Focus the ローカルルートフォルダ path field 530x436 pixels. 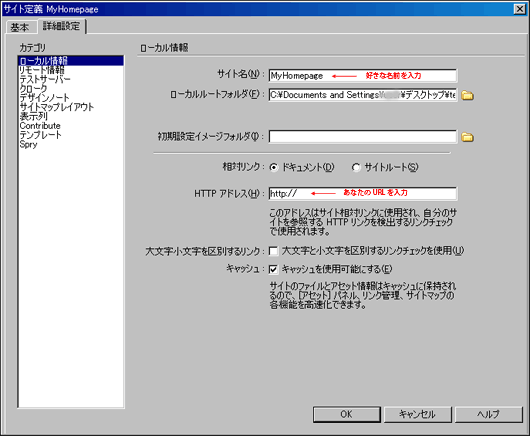pos(363,95)
